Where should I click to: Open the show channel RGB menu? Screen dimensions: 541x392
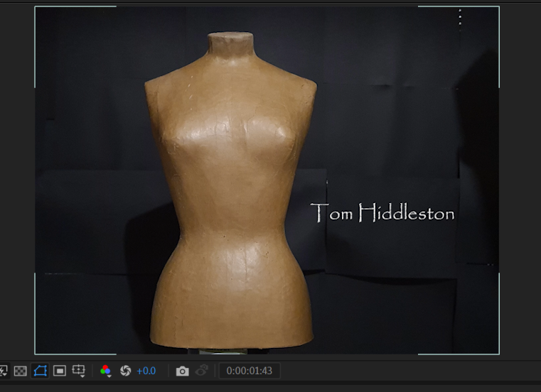106,371
